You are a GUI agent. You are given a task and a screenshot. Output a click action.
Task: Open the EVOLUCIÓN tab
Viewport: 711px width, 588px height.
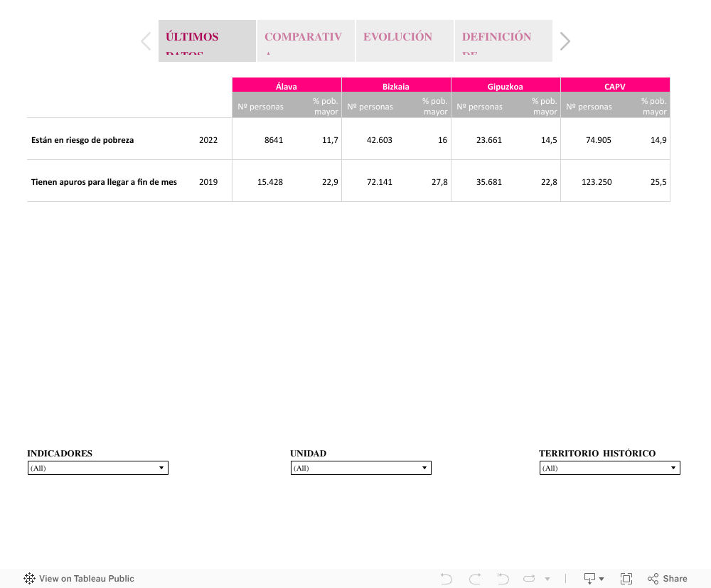point(404,41)
